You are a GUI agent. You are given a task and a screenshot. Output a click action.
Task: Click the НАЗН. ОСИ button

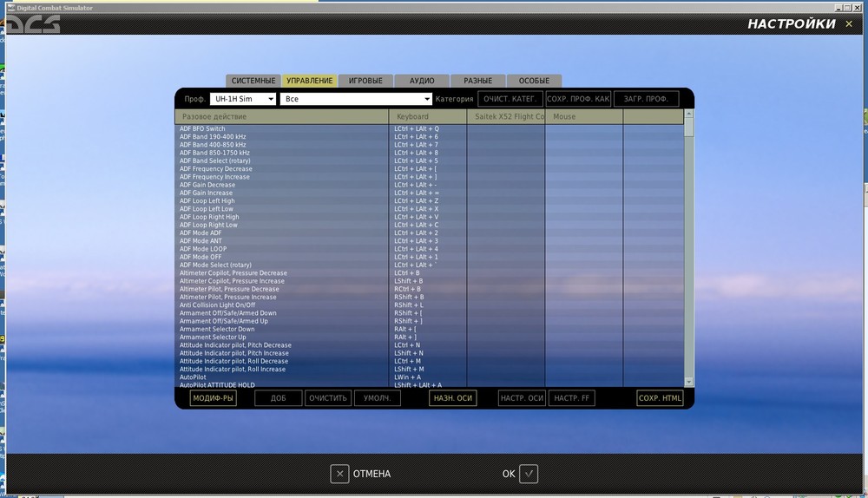coord(453,398)
